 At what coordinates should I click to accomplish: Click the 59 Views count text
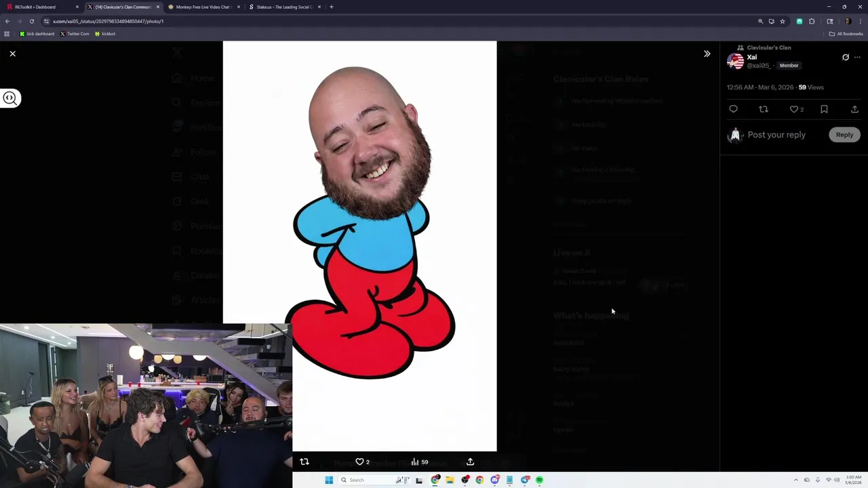(x=811, y=87)
